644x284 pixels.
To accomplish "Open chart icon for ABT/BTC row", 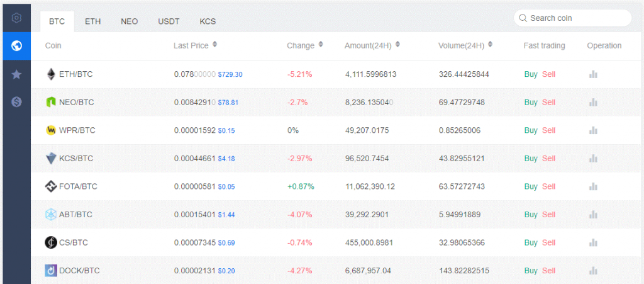I will (593, 215).
